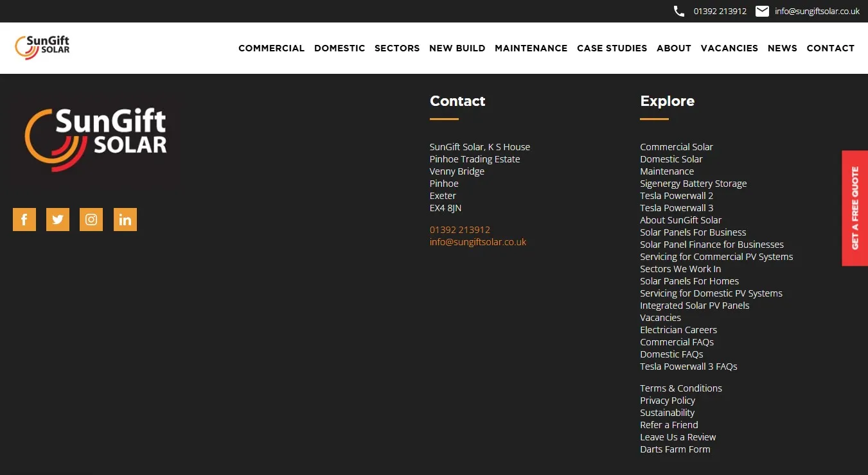View the Domestic FAQs link

click(671, 354)
